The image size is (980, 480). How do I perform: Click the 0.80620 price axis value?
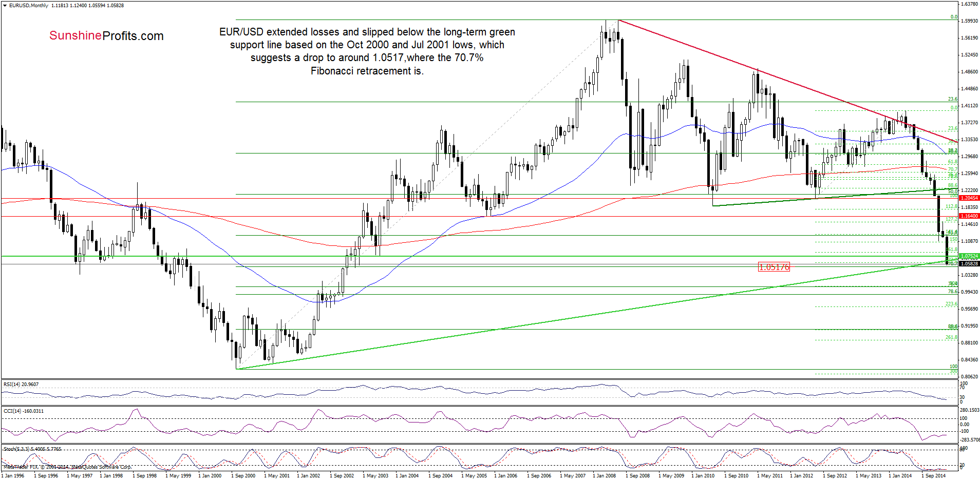click(x=969, y=377)
